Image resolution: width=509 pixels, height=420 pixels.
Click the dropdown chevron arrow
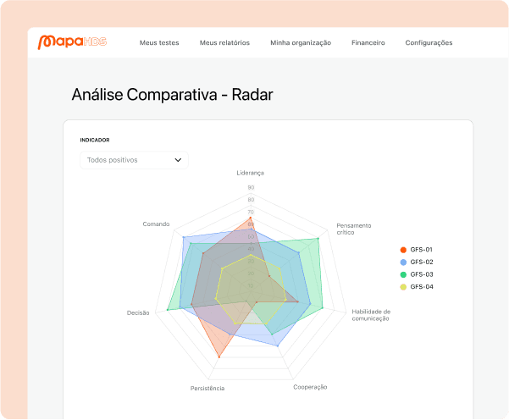coord(178,159)
